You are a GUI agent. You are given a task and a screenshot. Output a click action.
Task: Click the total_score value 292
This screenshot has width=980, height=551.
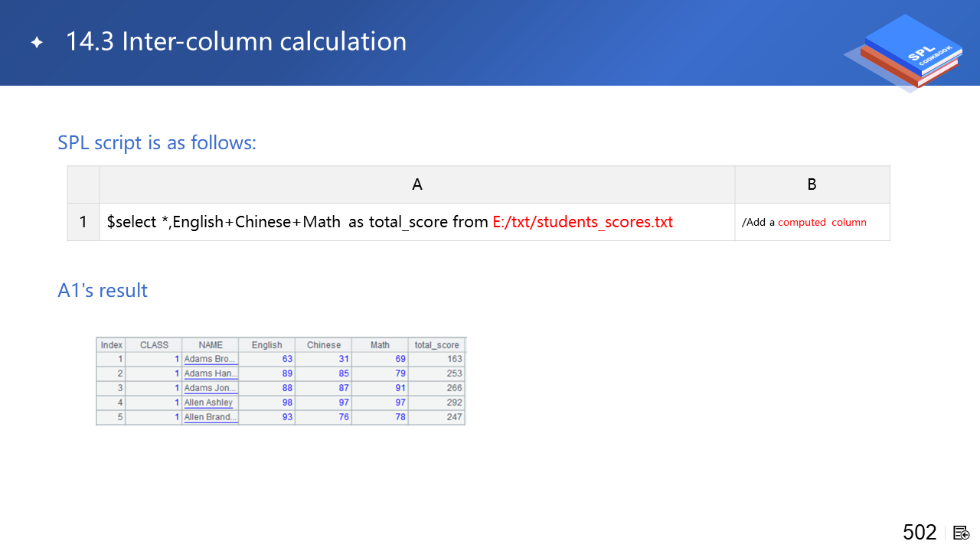point(454,403)
